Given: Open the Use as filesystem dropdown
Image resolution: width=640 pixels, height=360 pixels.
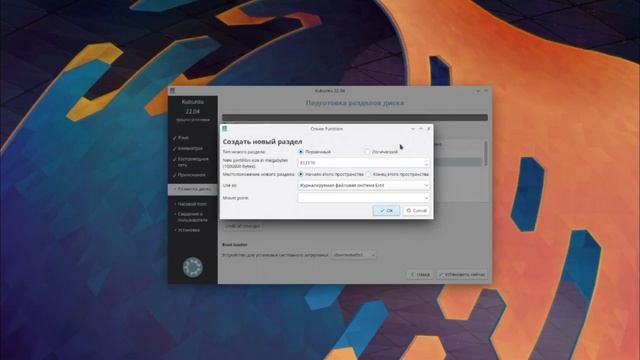Looking at the screenshot, I should point(364,185).
